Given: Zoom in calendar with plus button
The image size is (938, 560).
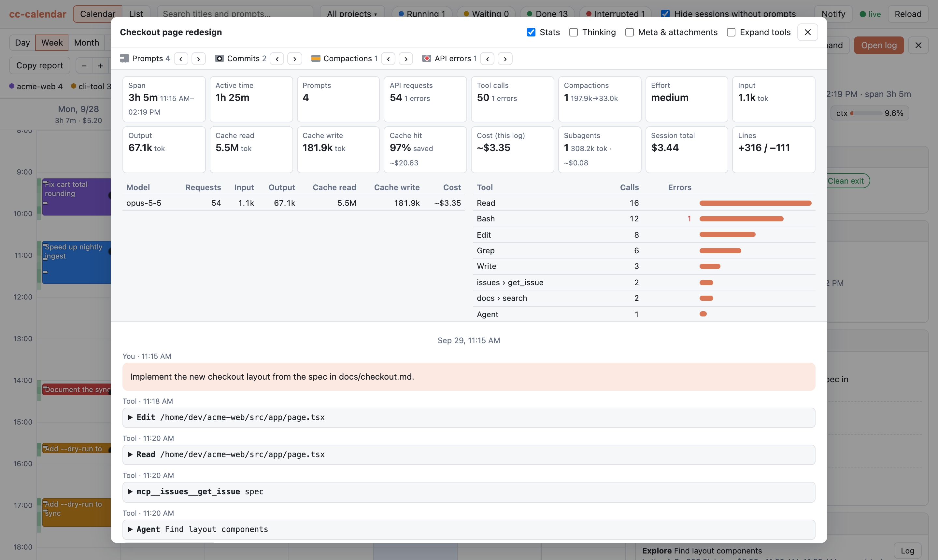Looking at the screenshot, I should (100, 66).
